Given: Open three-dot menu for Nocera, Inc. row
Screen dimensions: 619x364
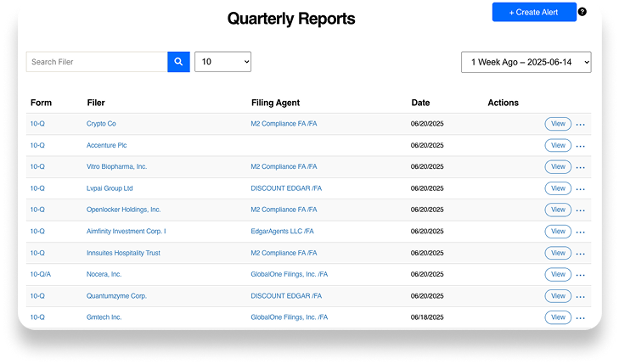Looking at the screenshot, I should pos(581,275).
